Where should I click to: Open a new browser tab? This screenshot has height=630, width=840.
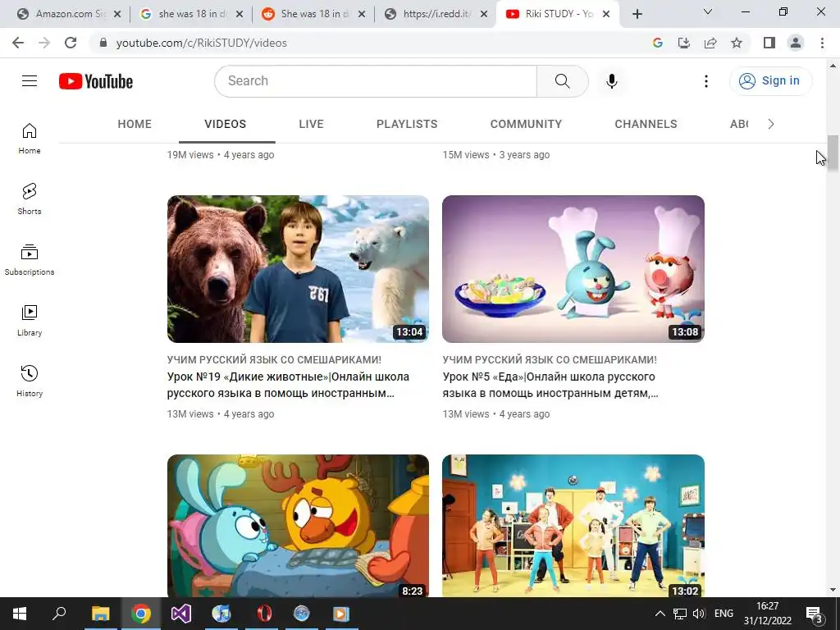pos(637,14)
